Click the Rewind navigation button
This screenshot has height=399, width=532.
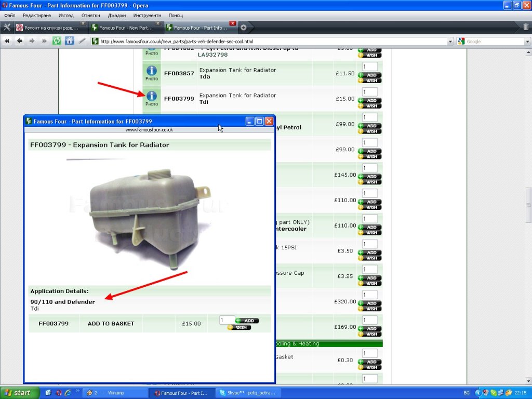(7, 41)
